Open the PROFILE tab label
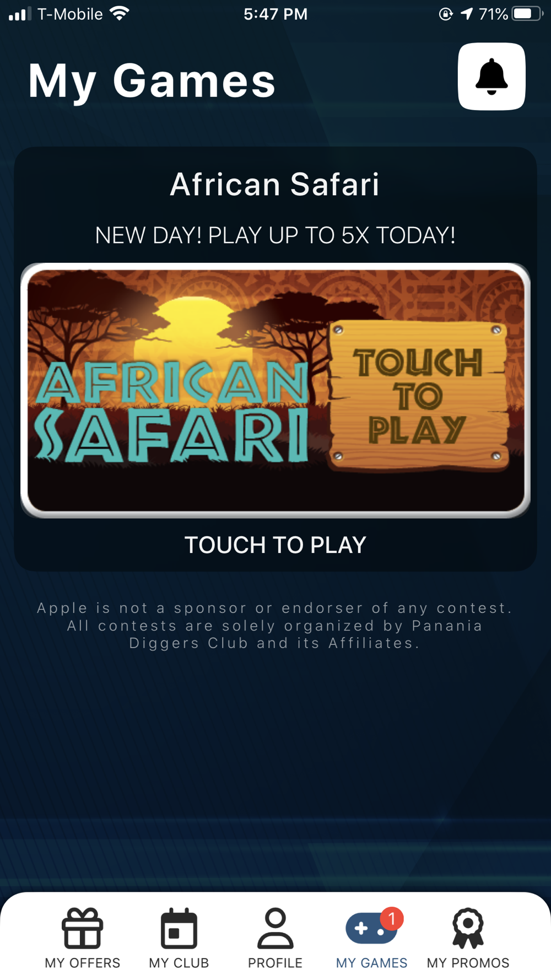 [x=275, y=963]
